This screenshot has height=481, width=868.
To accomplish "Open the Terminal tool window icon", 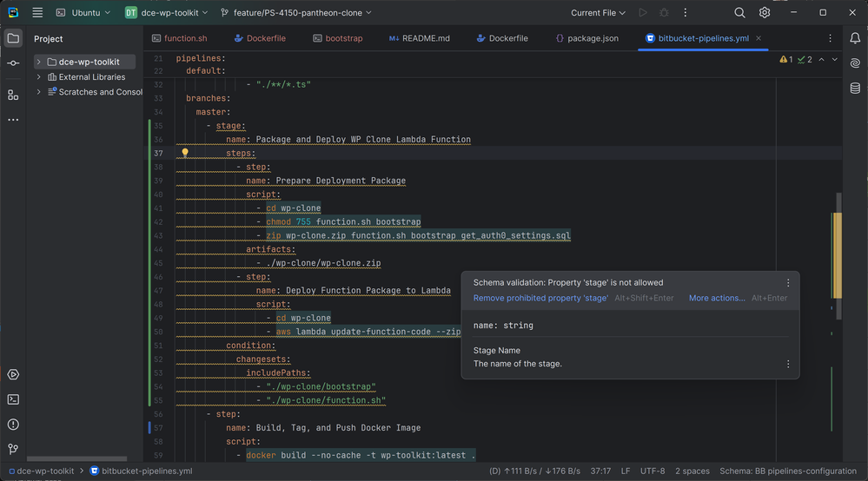I will [13, 399].
